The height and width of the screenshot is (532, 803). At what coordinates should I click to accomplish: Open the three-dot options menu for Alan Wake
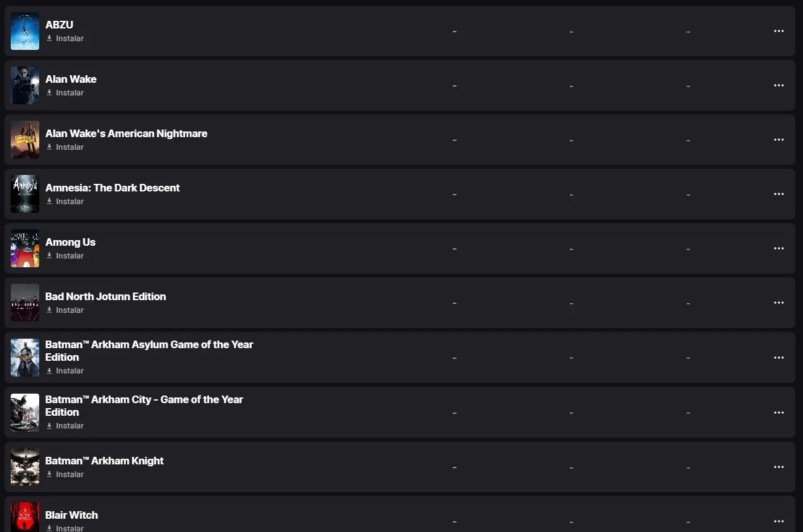779,85
